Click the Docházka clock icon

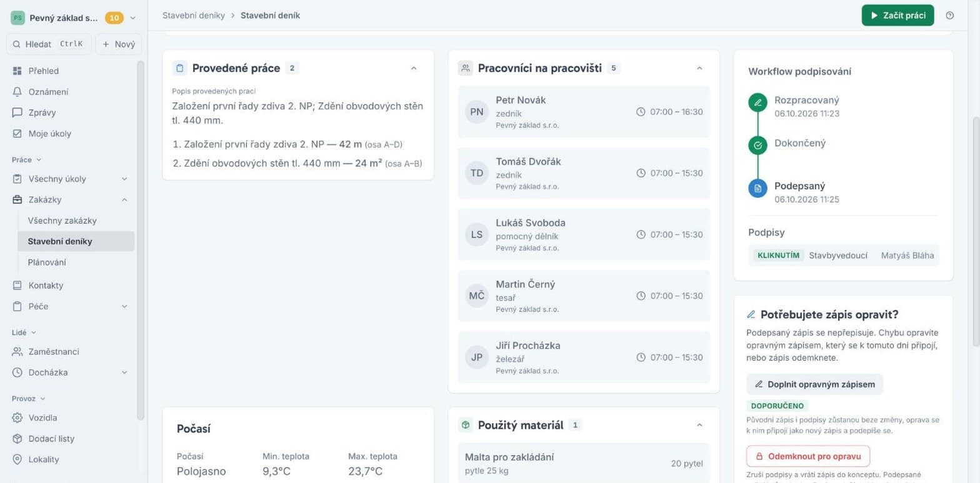click(x=17, y=372)
